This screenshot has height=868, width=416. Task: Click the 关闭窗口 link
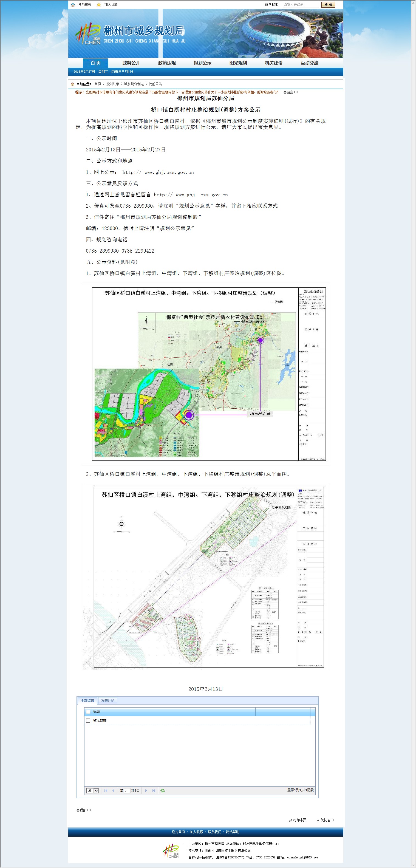pos(327,820)
